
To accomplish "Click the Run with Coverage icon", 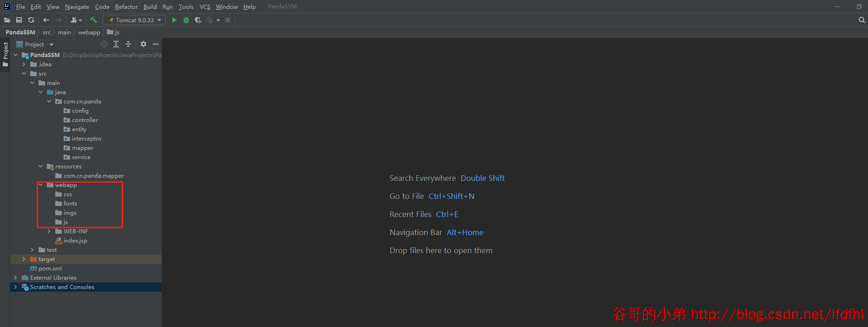I will (x=198, y=20).
